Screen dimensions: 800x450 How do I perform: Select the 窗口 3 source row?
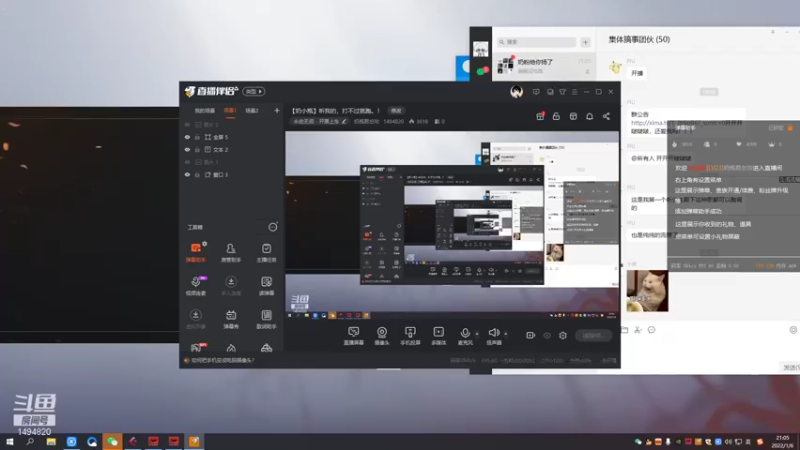(x=232, y=174)
